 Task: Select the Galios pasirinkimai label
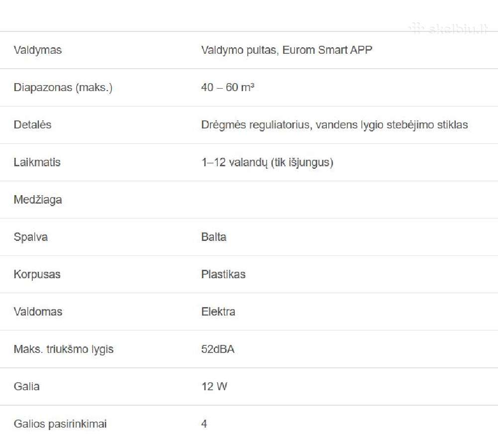tap(60, 424)
